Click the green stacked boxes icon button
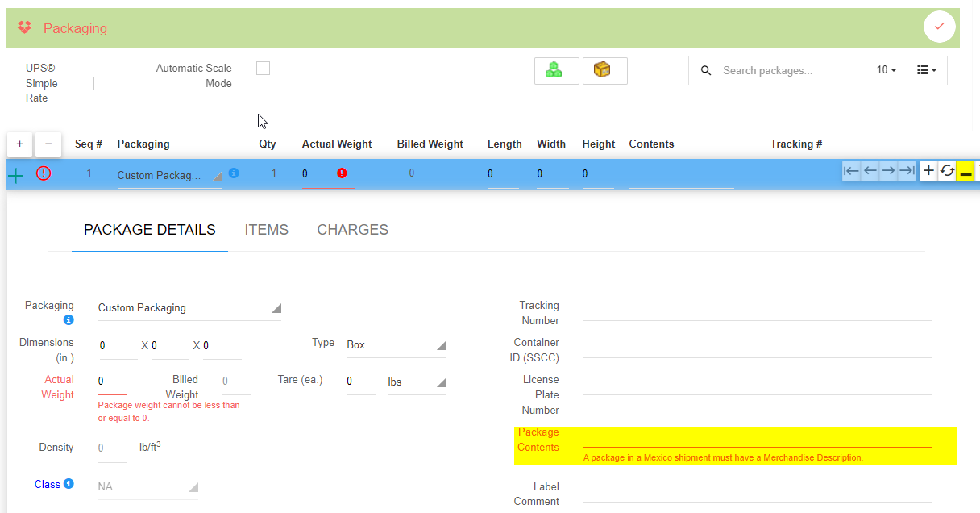 556,71
